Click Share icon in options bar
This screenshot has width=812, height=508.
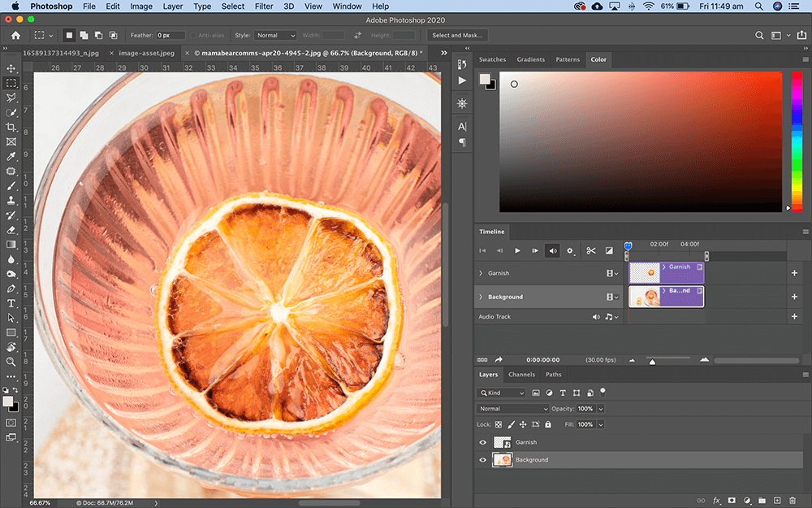[801, 35]
